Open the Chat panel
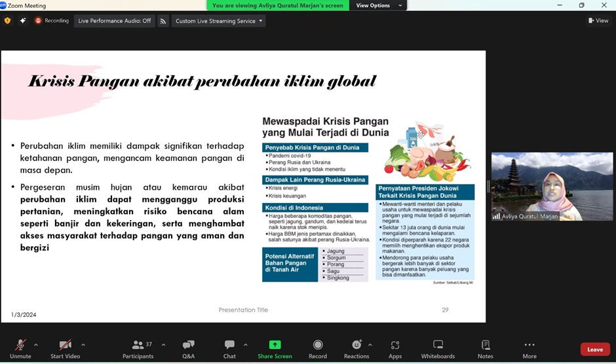The height and width of the screenshot is (364, 616). click(x=229, y=349)
